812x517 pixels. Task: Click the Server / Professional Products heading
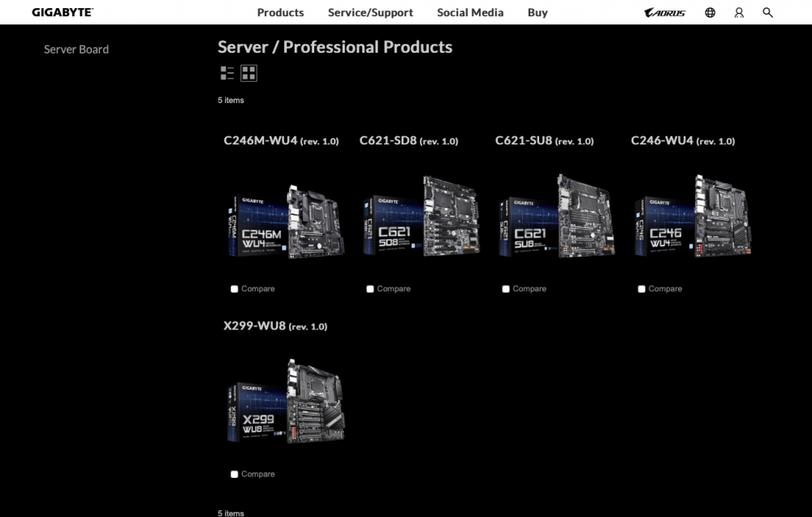pyautogui.click(x=335, y=47)
